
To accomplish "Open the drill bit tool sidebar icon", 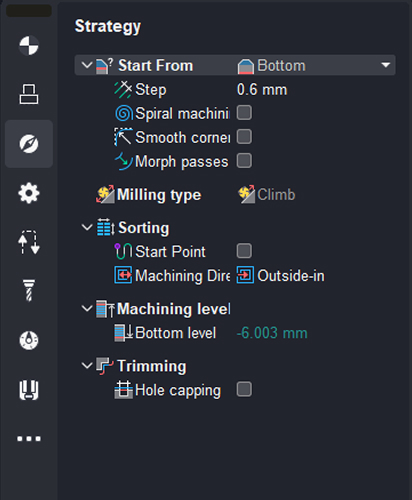I will [x=29, y=291].
